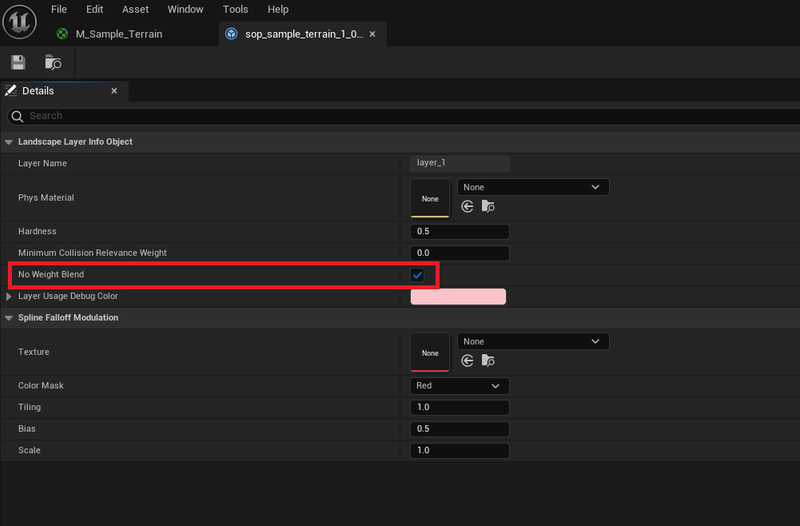Click the Browse to asset toolbar icon

point(53,62)
